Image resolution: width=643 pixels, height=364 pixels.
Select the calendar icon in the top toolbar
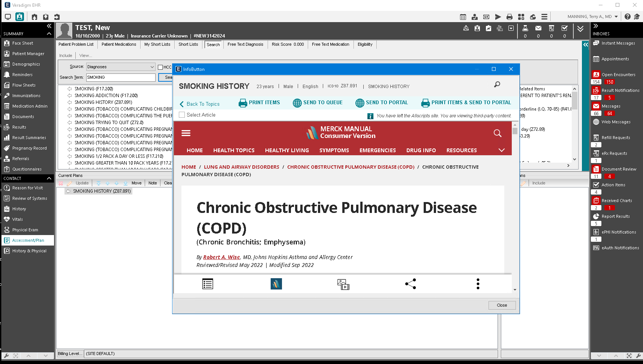point(463,17)
